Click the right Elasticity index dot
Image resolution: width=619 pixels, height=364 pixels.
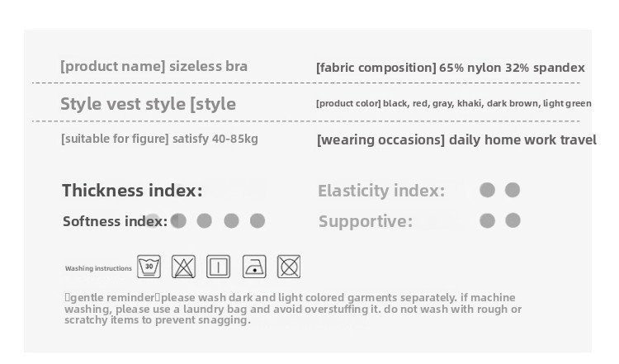point(513,191)
